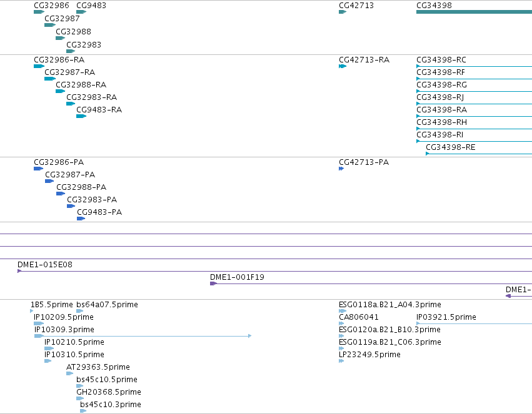Click the CG42713-RA transcript glyph
Screen dimensions: 532x414
(x=343, y=66)
